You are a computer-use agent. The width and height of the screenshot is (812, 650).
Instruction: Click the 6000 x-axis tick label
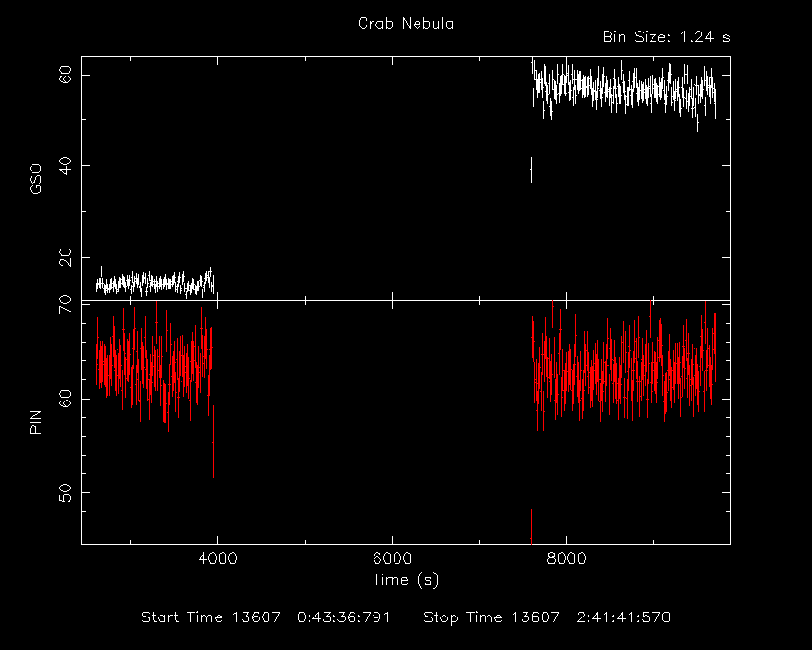pos(392,559)
